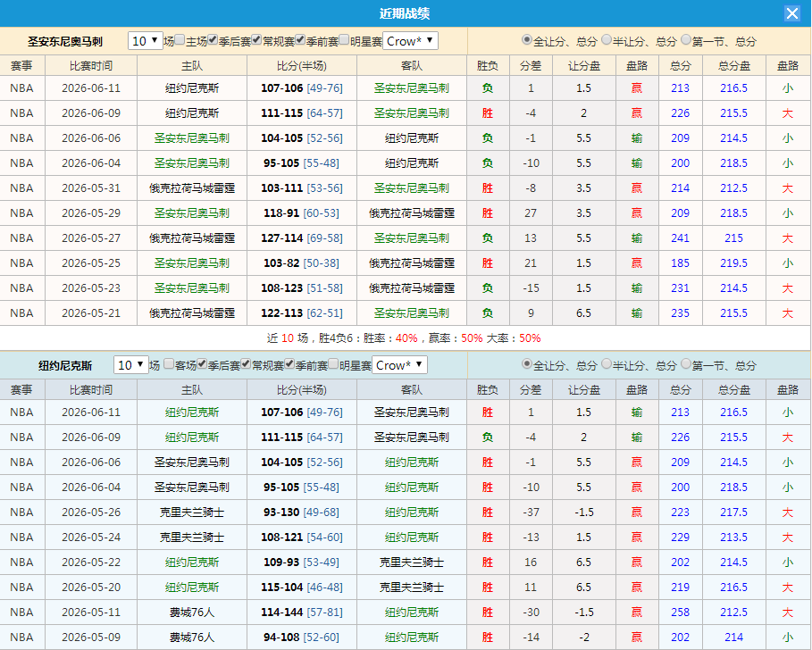
Task: Toggle 季后赛 checkbox in 圣安东尼奥马刺 section
Action: click(213, 40)
